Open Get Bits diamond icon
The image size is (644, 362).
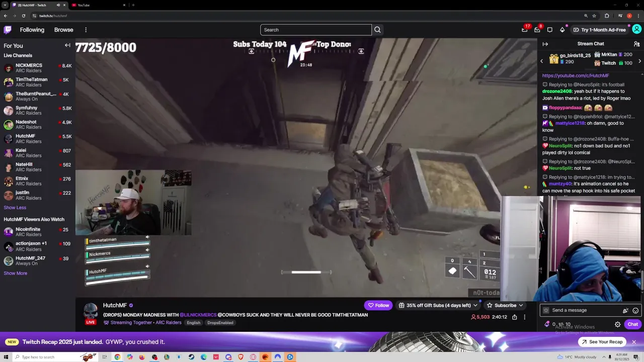[562, 30]
